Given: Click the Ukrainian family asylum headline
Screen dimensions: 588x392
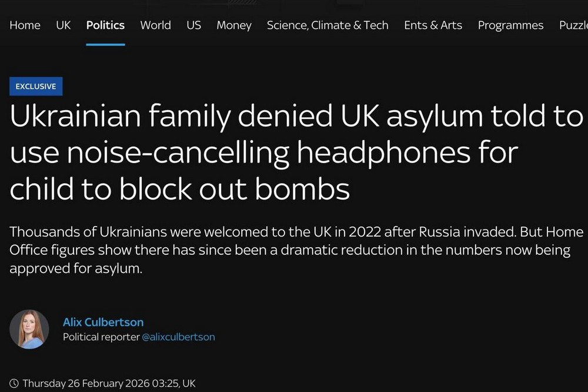Looking at the screenshot, I should point(294,152).
